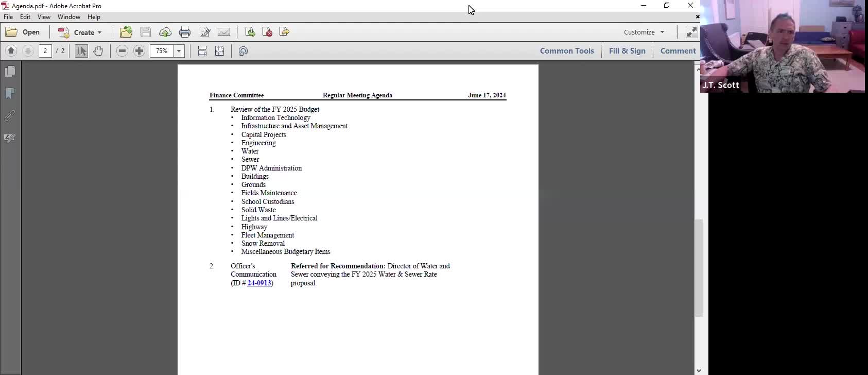
Task: Click the scrollbar down arrow
Action: click(699, 370)
